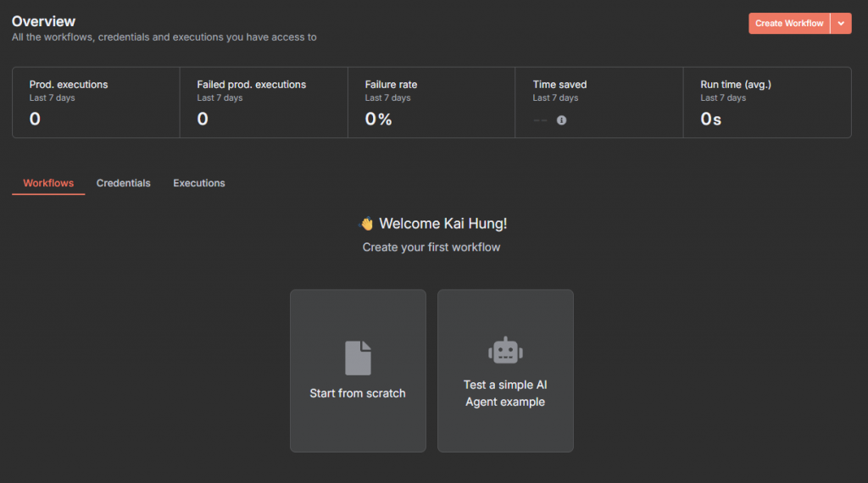The height and width of the screenshot is (483, 868).
Task: Click the Test a simple AI Agent example text
Action: point(505,393)
